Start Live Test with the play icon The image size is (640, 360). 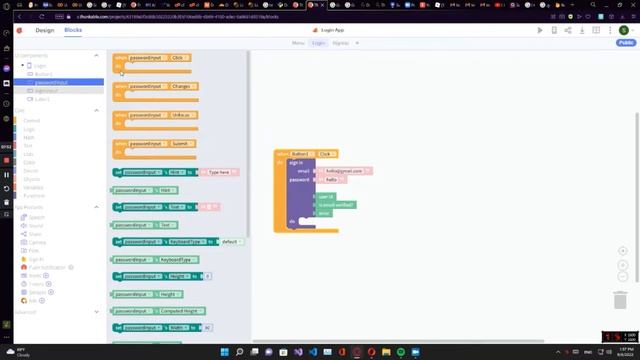tap(540, 30)
